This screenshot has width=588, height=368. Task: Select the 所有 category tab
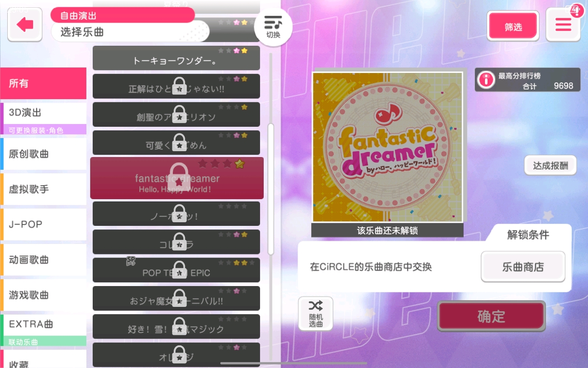coord(43,83)
